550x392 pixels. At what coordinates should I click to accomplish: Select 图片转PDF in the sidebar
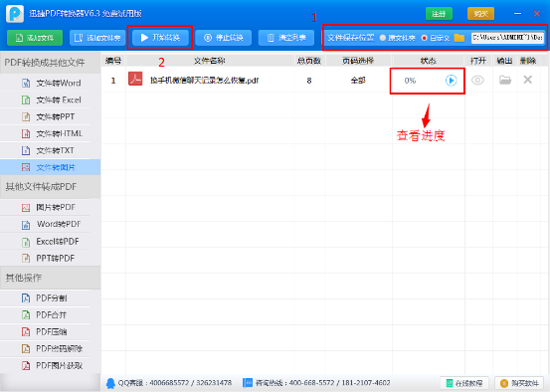click(50, 207)
